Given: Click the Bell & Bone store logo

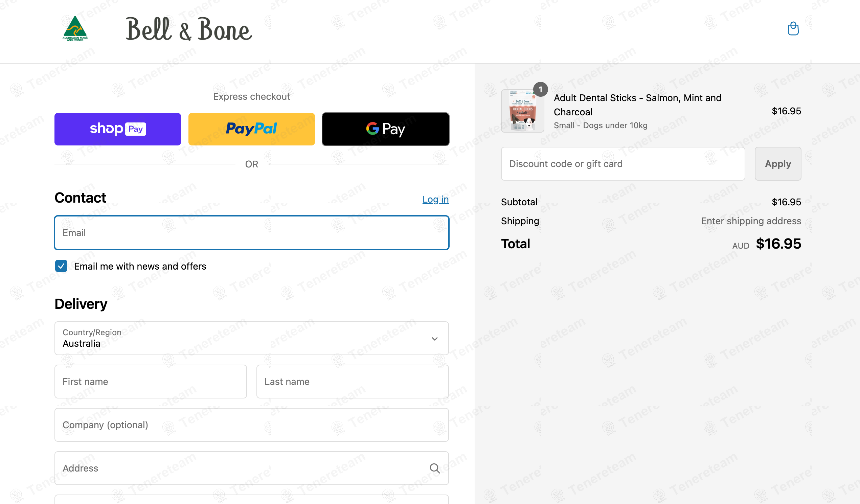Looking at the screenshot, I should [188, 29].
